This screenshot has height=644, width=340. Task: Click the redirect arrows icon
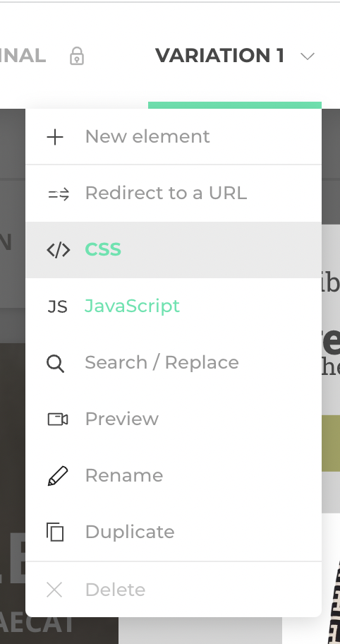pos(59,194)
